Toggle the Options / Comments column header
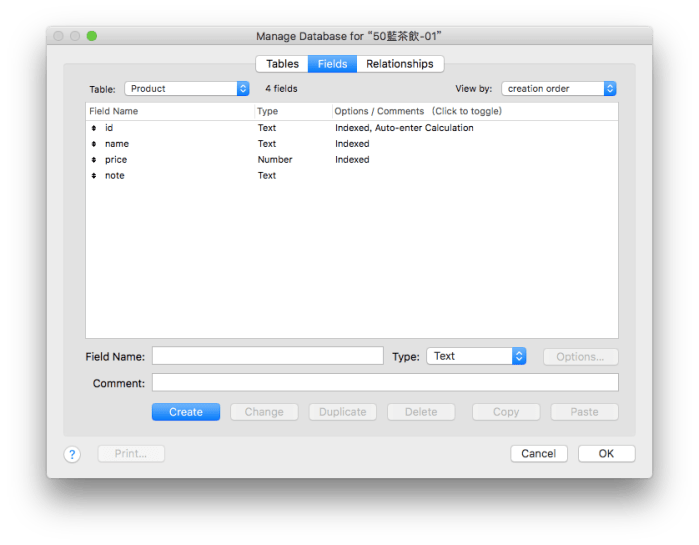Image resolution: width=699 pixels, height=545 pixels. (x=418, y=111)
